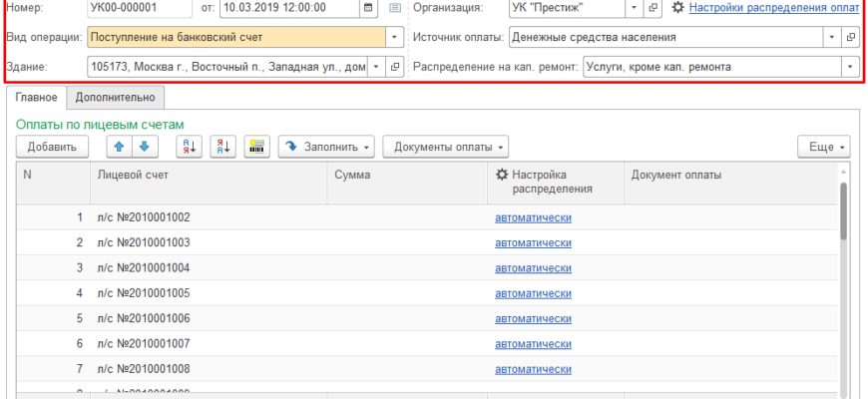
Task: Open Настройки распределения оплат link
Action: click(774, 8)
